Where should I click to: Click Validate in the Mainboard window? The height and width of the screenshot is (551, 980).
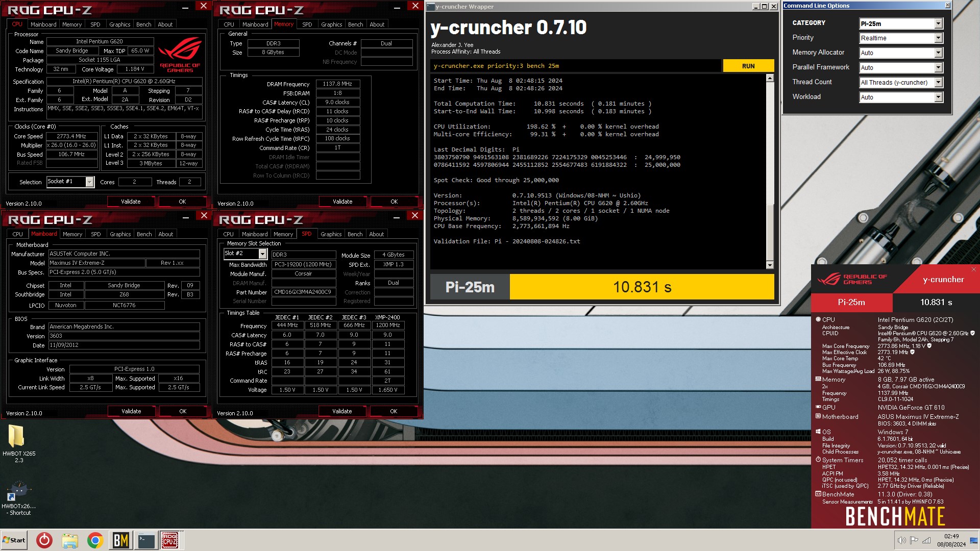pyautogui.click(x=131, y=411)
